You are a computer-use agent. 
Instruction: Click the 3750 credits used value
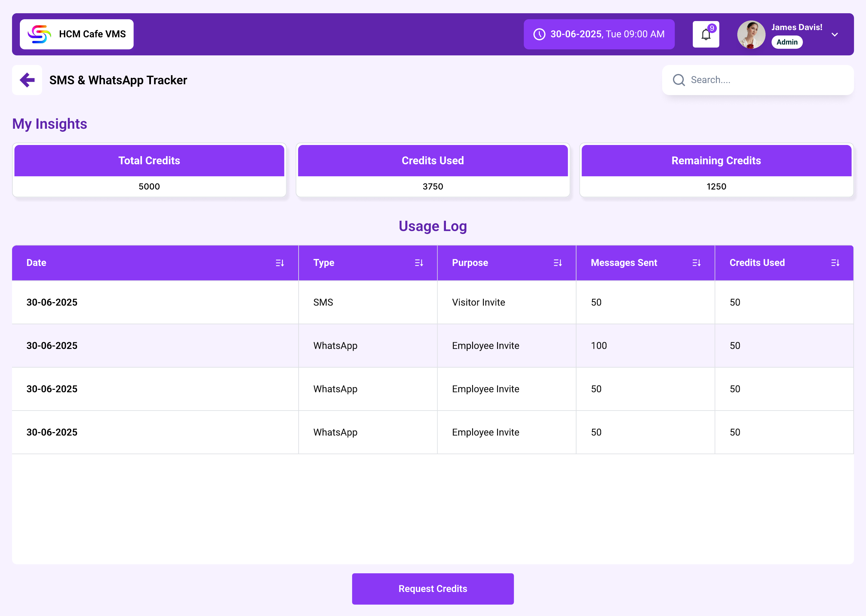pos(433,186)
